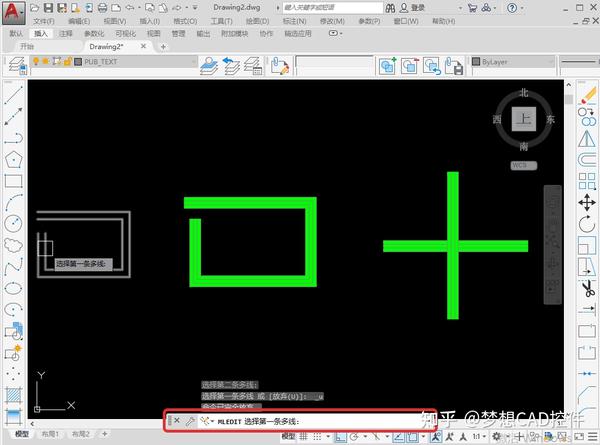Toggle the grid display in status bar
600x445 pixels.
click(303, 436)
